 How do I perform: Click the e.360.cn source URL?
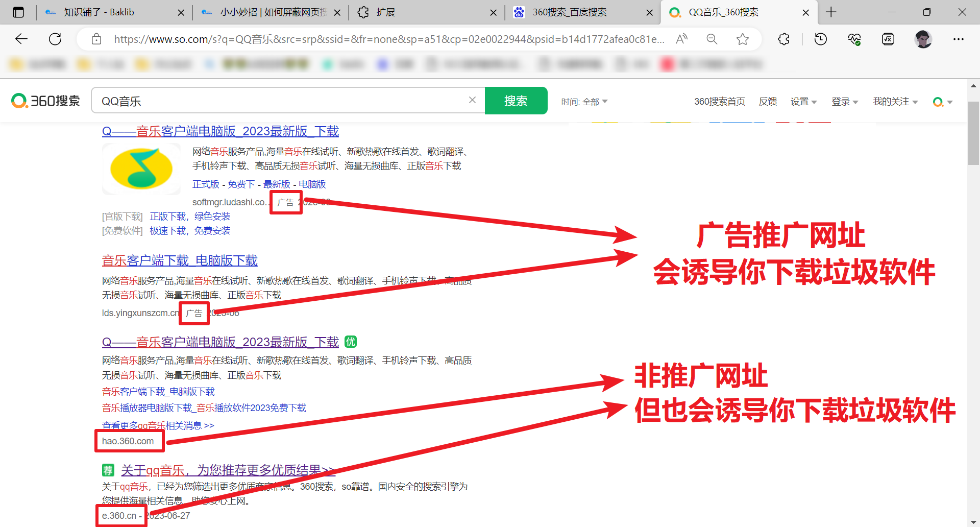(x=119, y=516)
